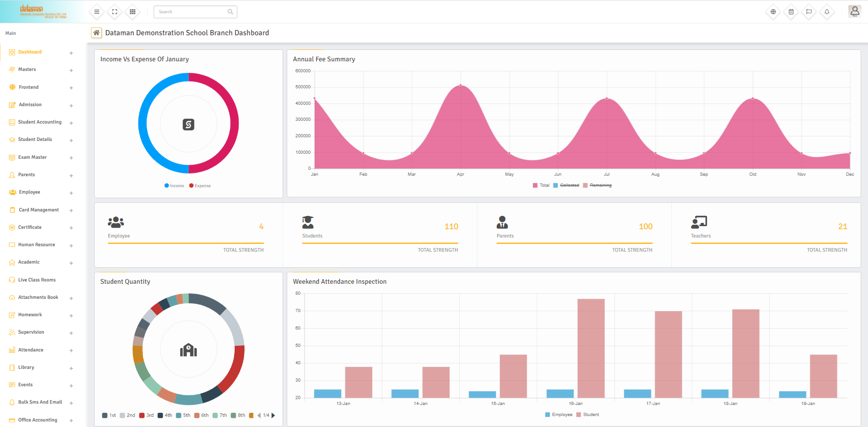This screenshot has height=427, width=868.
Task: Expand the Library menu plus sign
Action: [x=71, y=368]
